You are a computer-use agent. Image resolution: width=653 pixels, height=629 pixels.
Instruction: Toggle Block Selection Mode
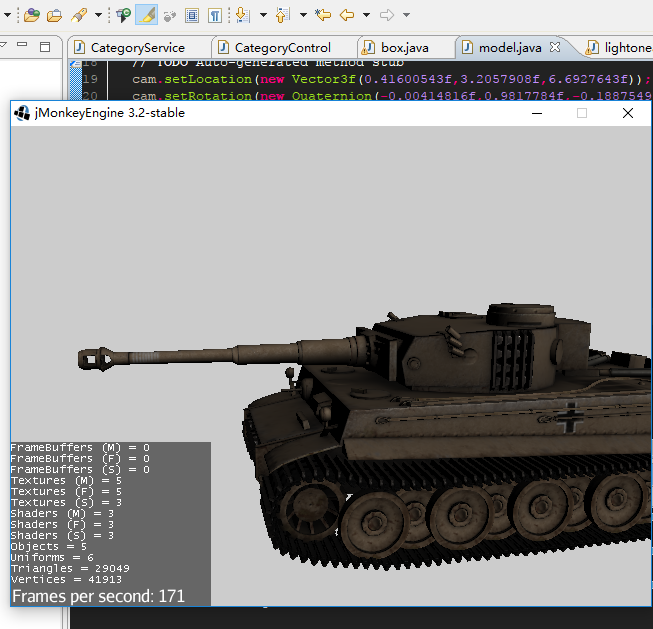click(192, 15)
